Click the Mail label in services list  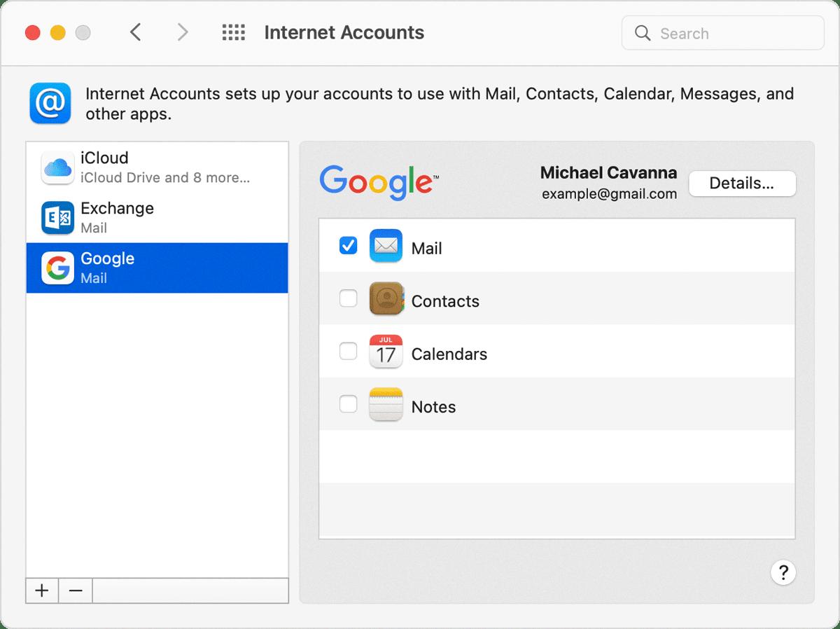426,248
